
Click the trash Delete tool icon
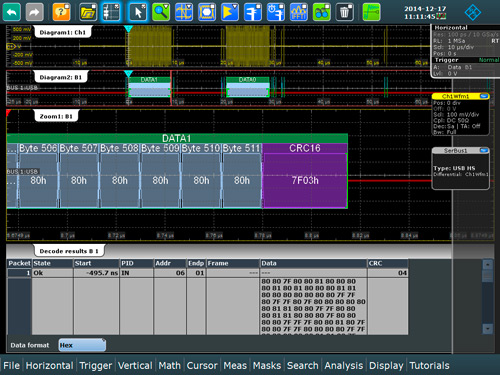click(x=344, y=12)
